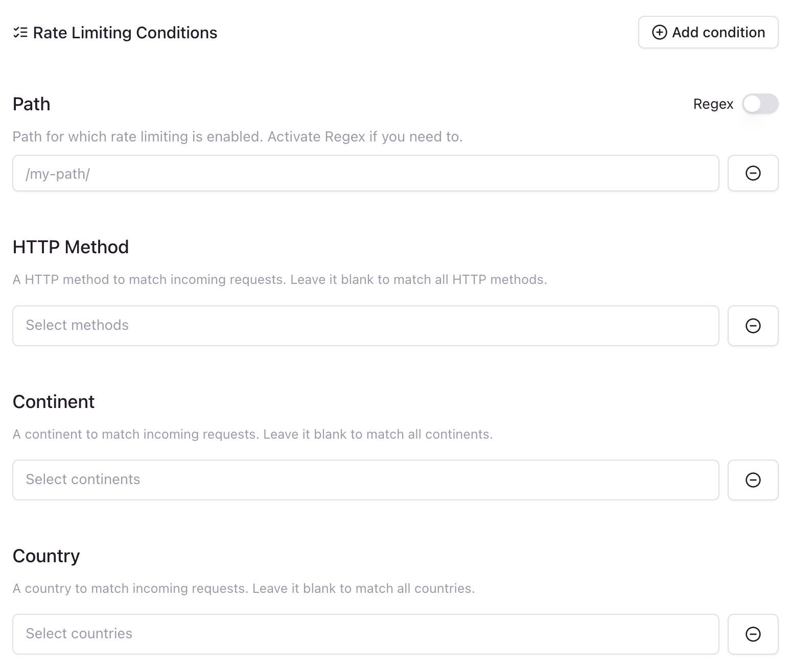Click the Rate Limiting Conditions heading
Image resolution: width=791 pixels, height=672 pixels.
[x=125, y=32]
